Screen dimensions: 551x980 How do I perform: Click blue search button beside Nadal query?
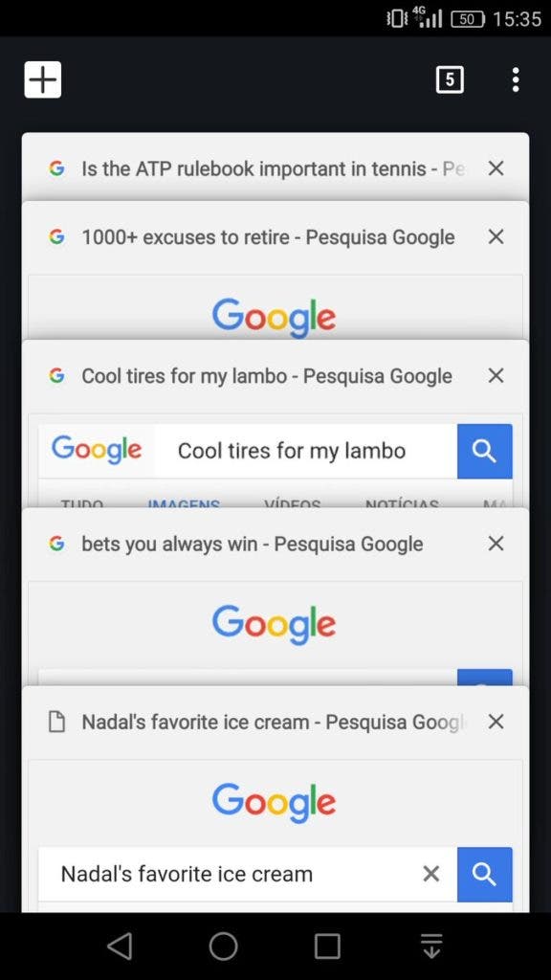[x=485, y=875]
